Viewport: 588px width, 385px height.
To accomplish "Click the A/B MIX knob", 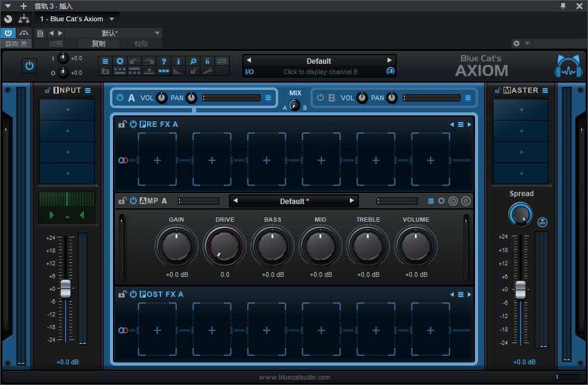I will [295, 105].
